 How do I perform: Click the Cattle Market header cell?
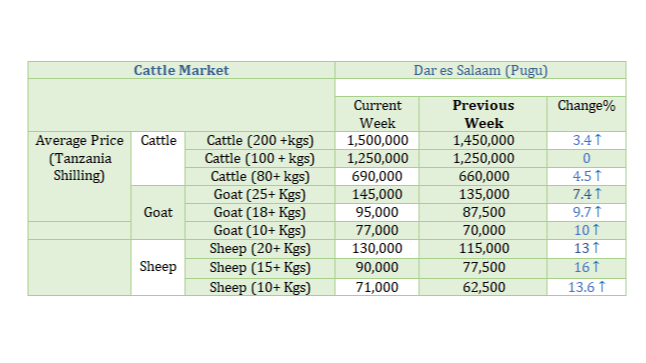click(181, 70)
